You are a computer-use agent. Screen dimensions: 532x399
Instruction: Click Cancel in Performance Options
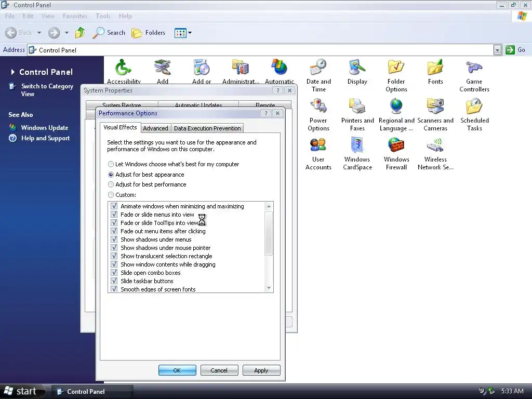pyautogui.click(x=219, y=370)
